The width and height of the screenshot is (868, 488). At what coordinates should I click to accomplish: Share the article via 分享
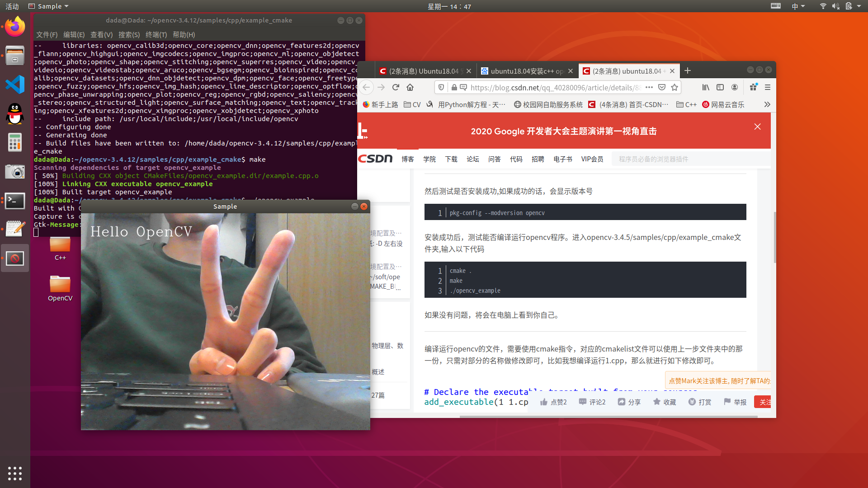click(629, 402)
